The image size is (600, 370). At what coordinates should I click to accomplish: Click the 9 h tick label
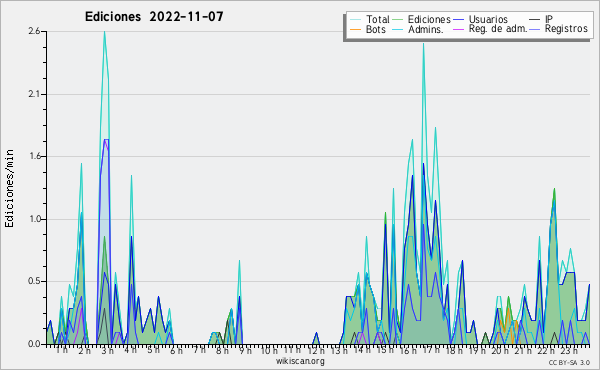tap(245, 350)
